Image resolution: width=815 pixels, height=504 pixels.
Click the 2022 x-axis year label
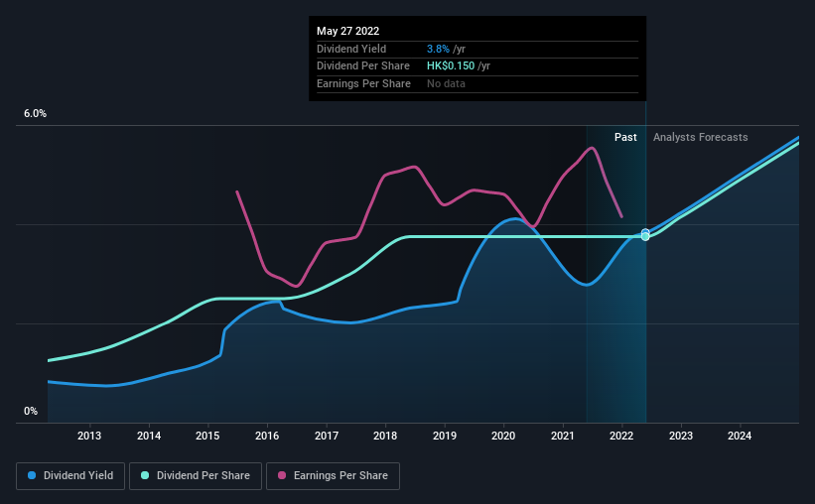tap(621, 436)
